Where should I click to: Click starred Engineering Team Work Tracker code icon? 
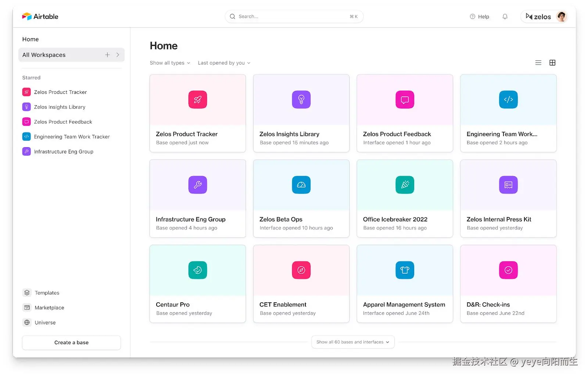(26, 137)
